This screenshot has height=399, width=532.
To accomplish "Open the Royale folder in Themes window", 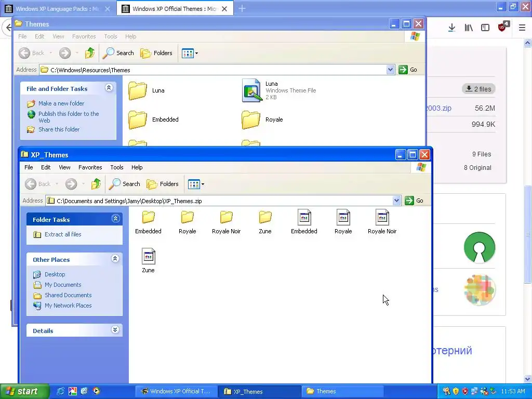I will tap(262, 119).
